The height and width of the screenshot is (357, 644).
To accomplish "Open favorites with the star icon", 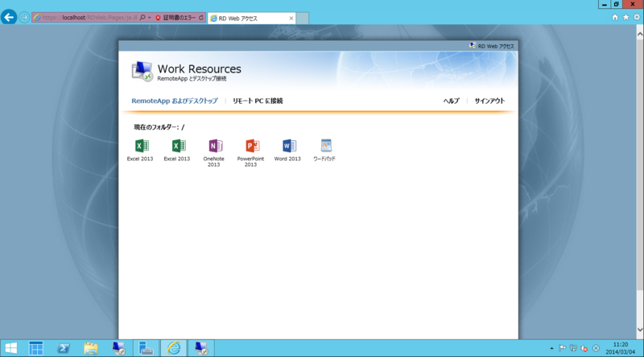I will coord(626,17).
